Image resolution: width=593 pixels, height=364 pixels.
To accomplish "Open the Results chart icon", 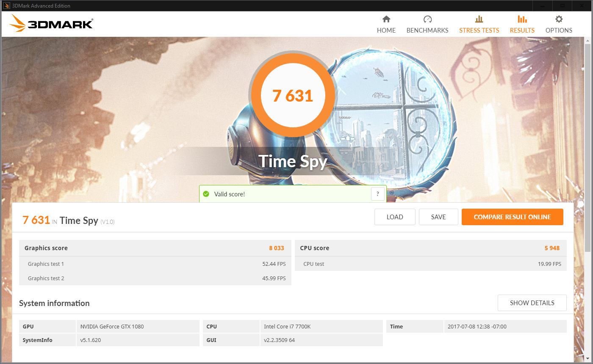I will [x=522, y=19].
